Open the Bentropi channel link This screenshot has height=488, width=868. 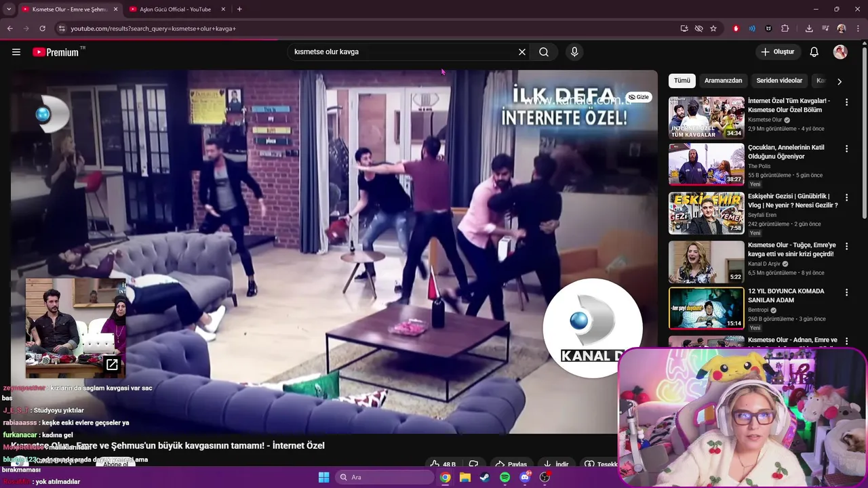(759, 310)
